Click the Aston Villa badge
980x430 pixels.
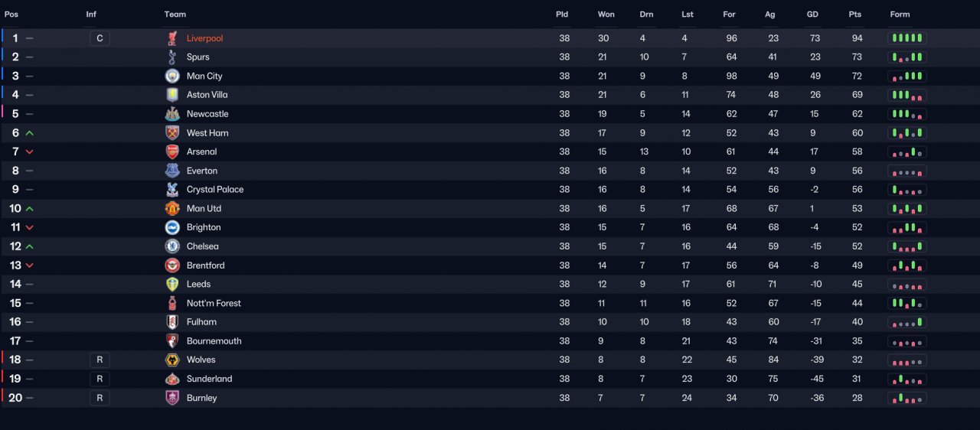pos(172,95)
